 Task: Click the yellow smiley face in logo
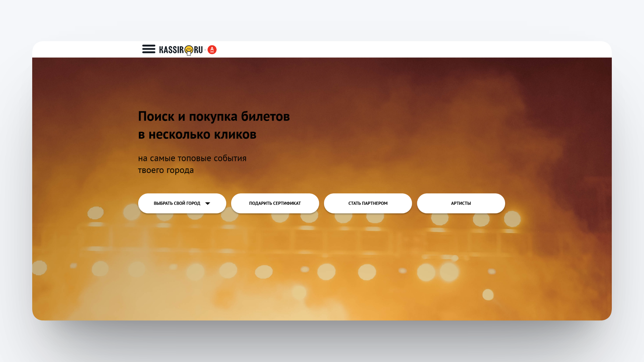point(189,49)
